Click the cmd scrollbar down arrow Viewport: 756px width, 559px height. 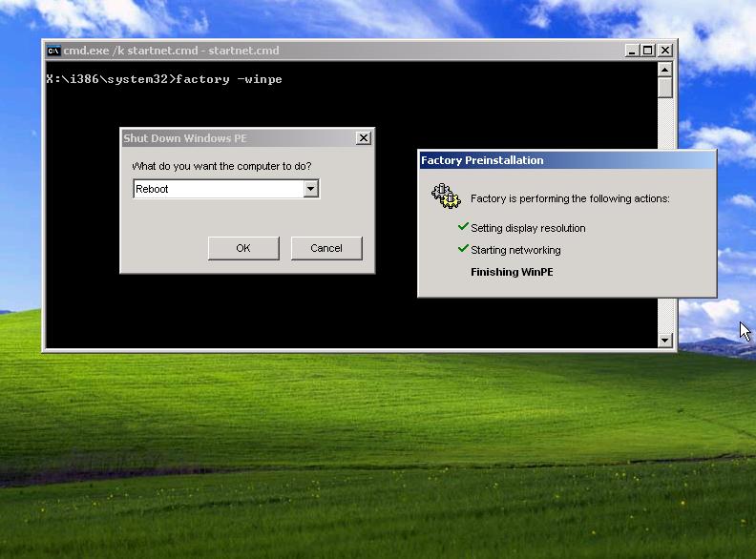(x=665, y=341)
